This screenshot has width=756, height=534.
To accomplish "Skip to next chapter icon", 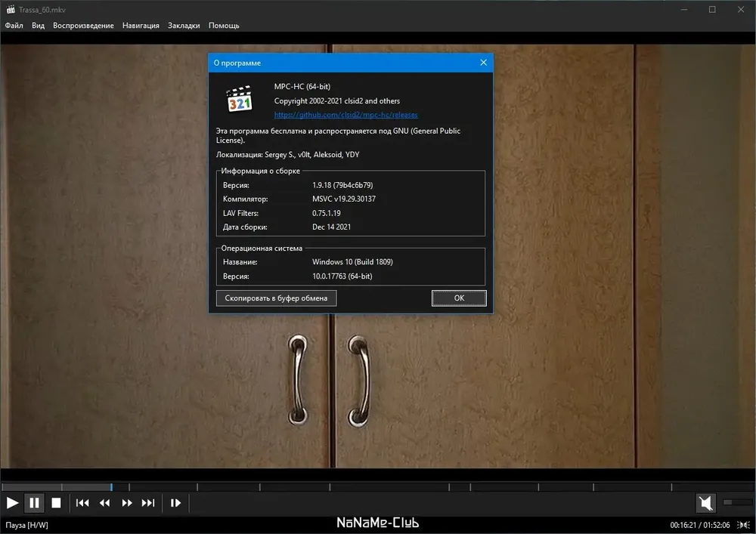I will (148, 503).
